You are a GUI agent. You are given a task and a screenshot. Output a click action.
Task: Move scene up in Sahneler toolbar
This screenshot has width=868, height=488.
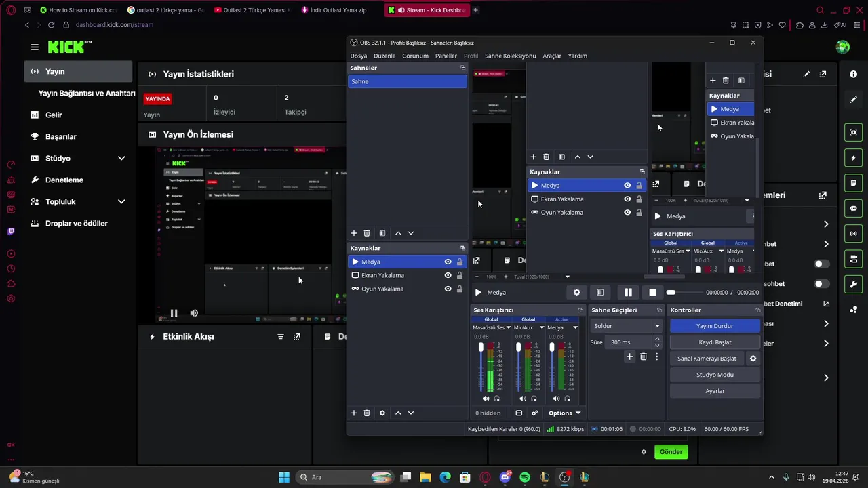(398, 233)
